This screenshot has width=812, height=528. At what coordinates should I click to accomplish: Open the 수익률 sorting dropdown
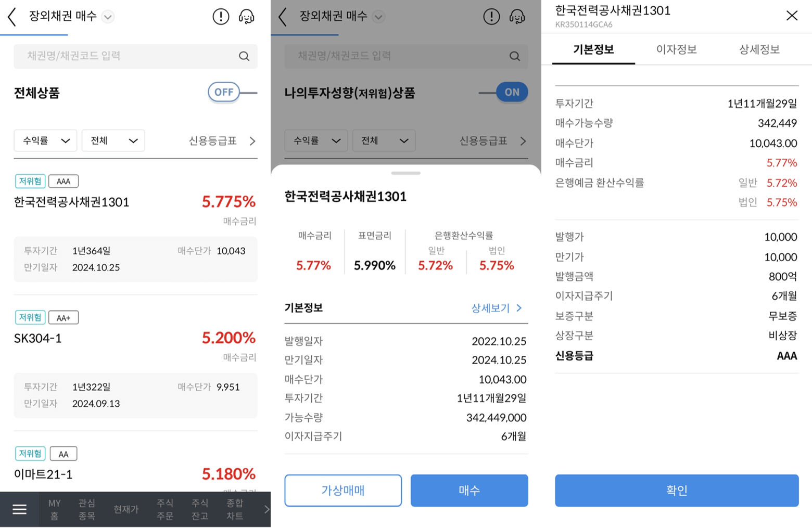(x=45, y=140)
